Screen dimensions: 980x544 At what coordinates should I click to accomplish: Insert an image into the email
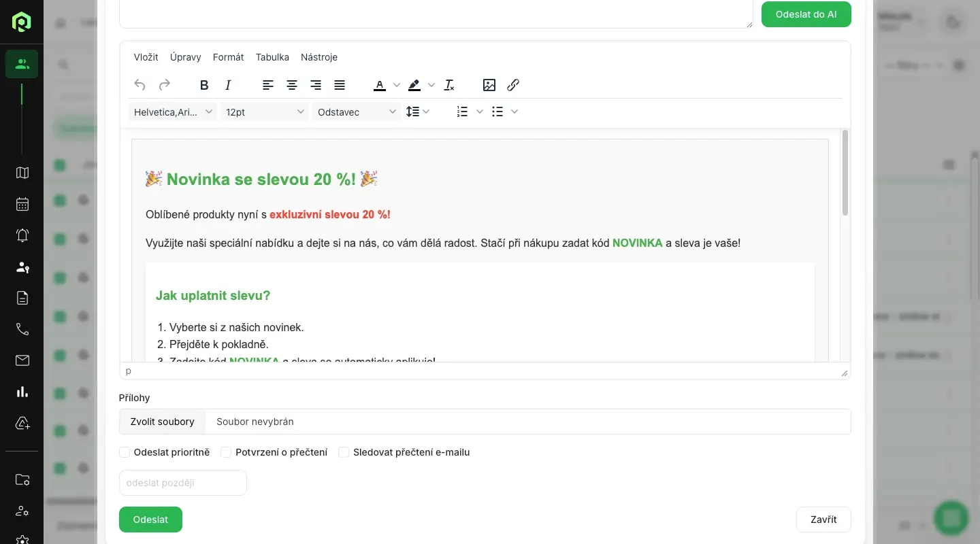click(489, 85)
